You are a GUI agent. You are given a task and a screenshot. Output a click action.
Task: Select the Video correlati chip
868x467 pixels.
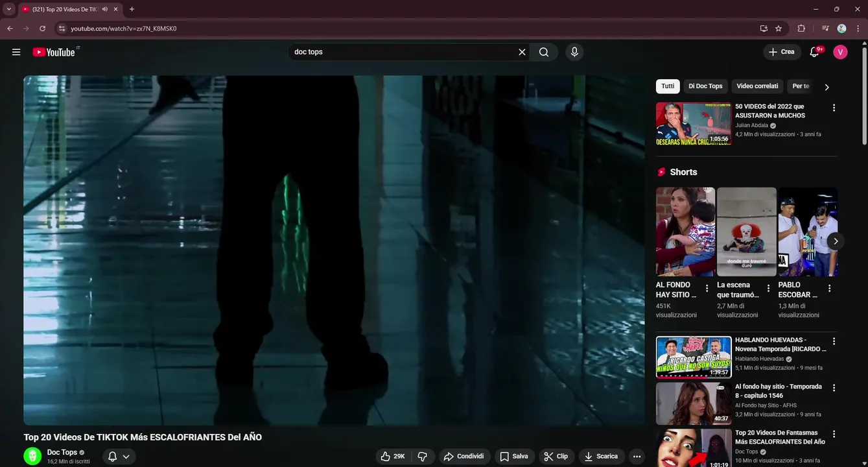(757, 86)
